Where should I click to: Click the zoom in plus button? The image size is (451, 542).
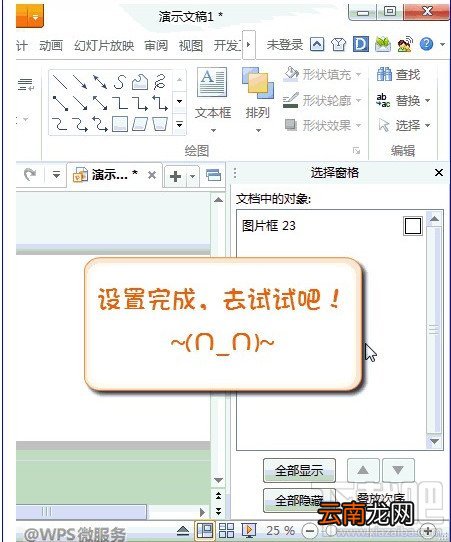click(428, 531)
